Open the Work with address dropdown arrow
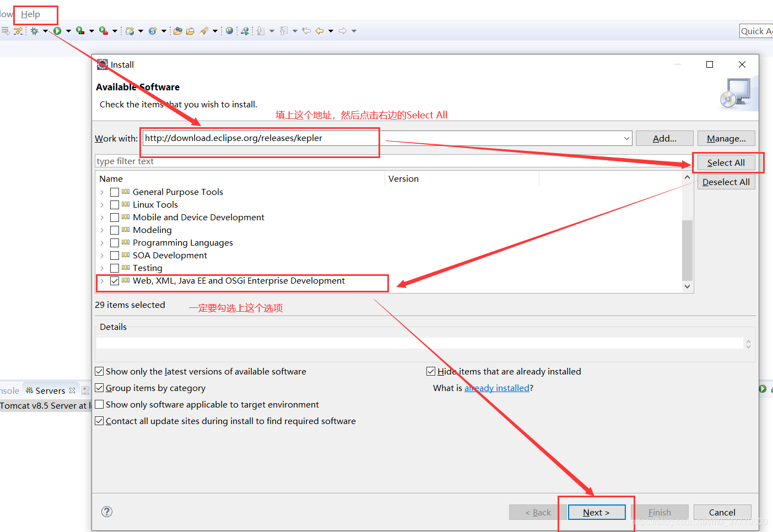 pyautogui.click(x=626, y=138)
